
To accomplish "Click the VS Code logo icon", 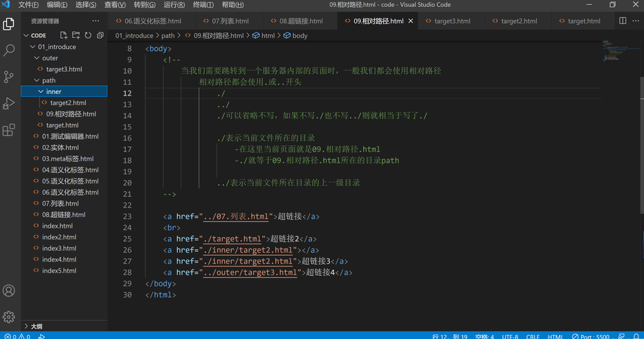I will [6, 5].
